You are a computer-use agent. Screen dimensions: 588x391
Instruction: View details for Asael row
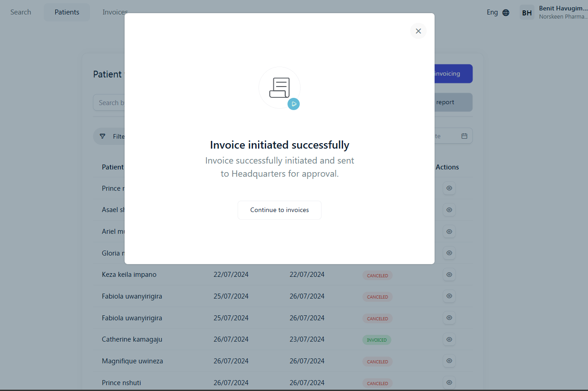[x=449, y=210]
